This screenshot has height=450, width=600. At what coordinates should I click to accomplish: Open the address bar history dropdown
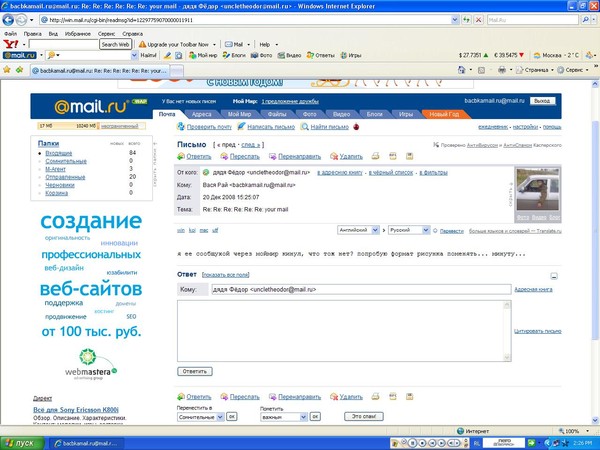(x=455, y=20)
